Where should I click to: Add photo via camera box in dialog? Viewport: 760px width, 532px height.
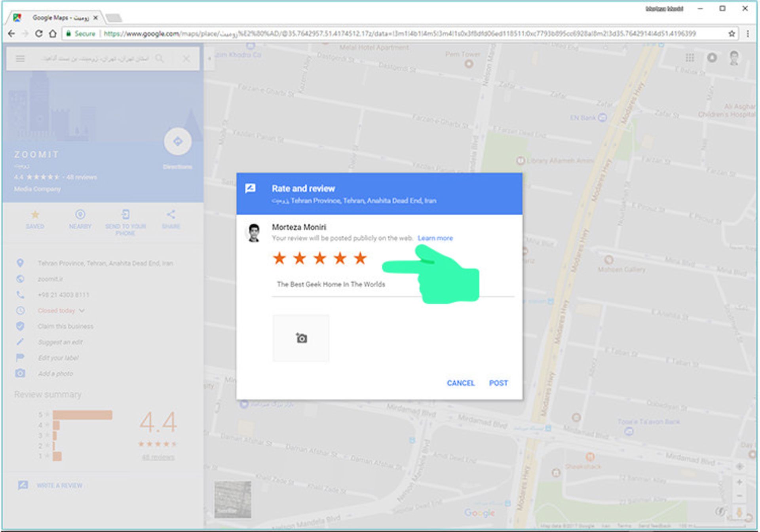tap(301, 338)
